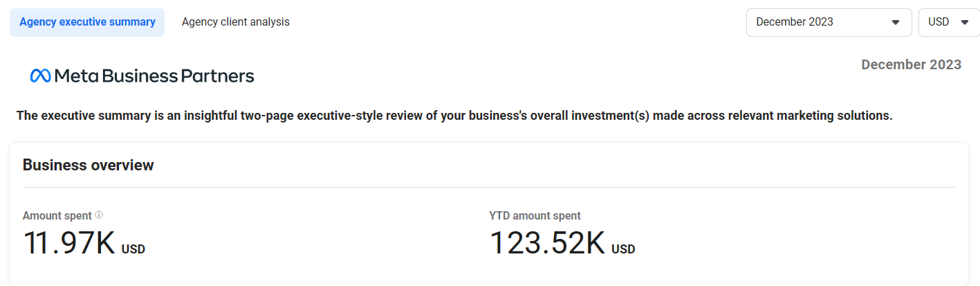980x286 pixels.
Task: Click the caret arrow in the month selector
Action: point(896,22)
